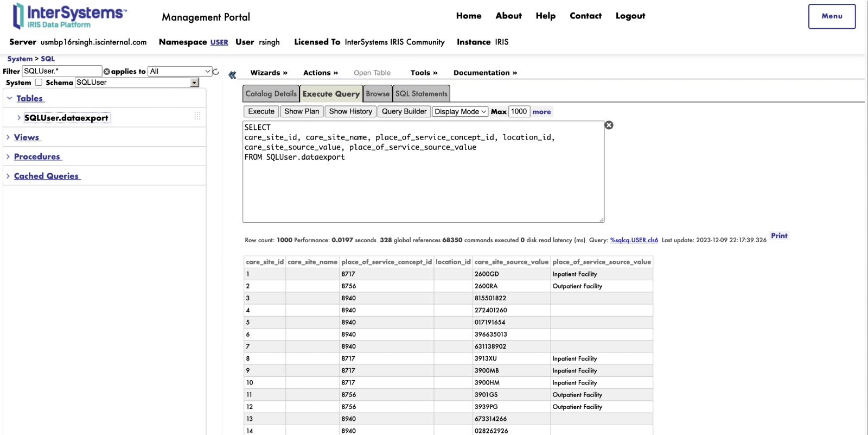Click the Show Plan button
This screenshot has width=868, height=435.
tap(302, 112)
